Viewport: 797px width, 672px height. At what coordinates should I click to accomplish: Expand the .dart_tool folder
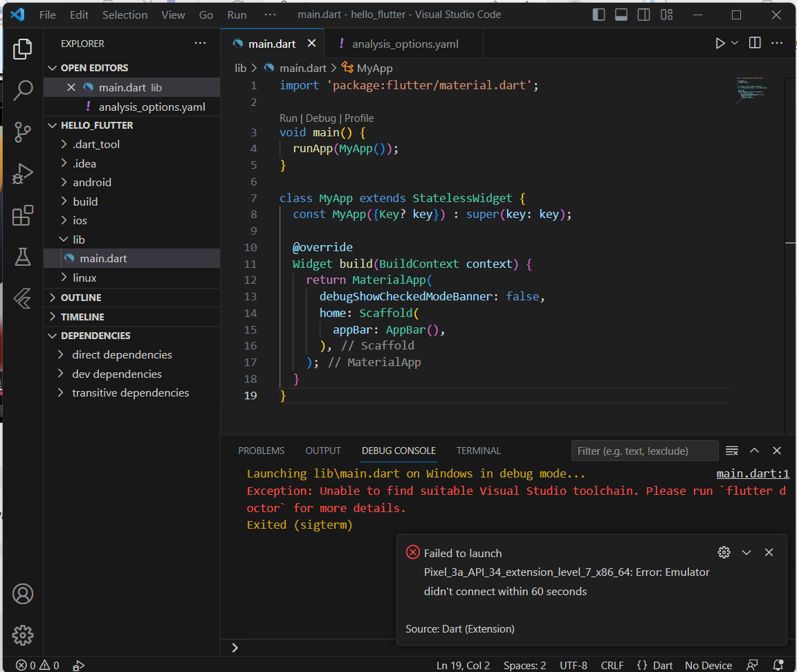coord(131,145)
